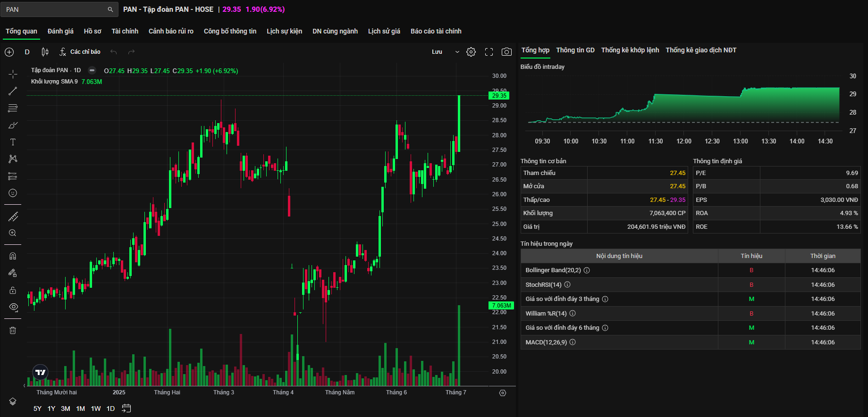This screenshot has width=868, height=417.
Task: Select the Thông tin GD tab
Action: coord(575,50)
